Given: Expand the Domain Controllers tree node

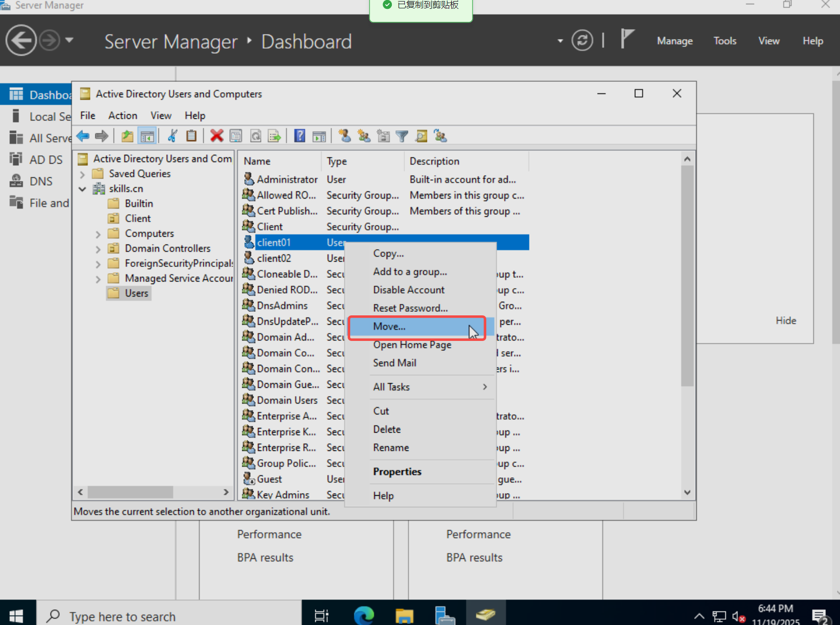Looking at the screenshot, I should (x=98, y=249).
